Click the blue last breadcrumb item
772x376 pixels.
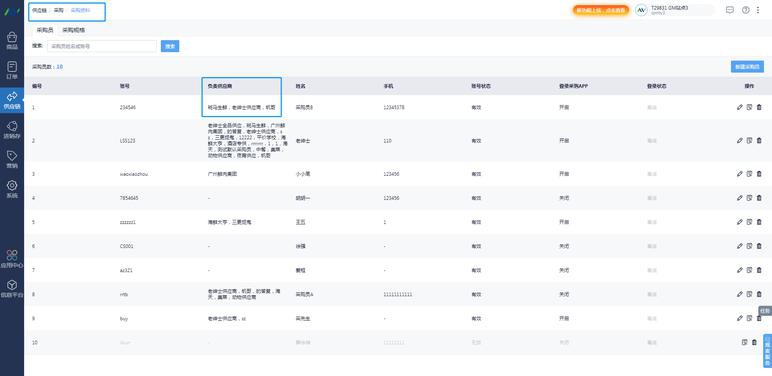click(80, 10)
